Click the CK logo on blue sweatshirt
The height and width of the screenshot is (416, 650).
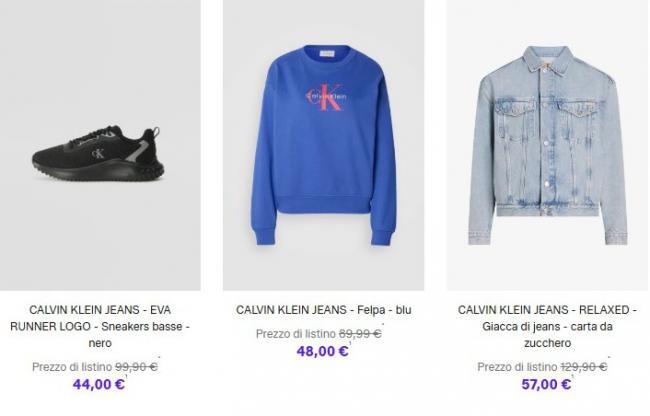click(327, 97)
